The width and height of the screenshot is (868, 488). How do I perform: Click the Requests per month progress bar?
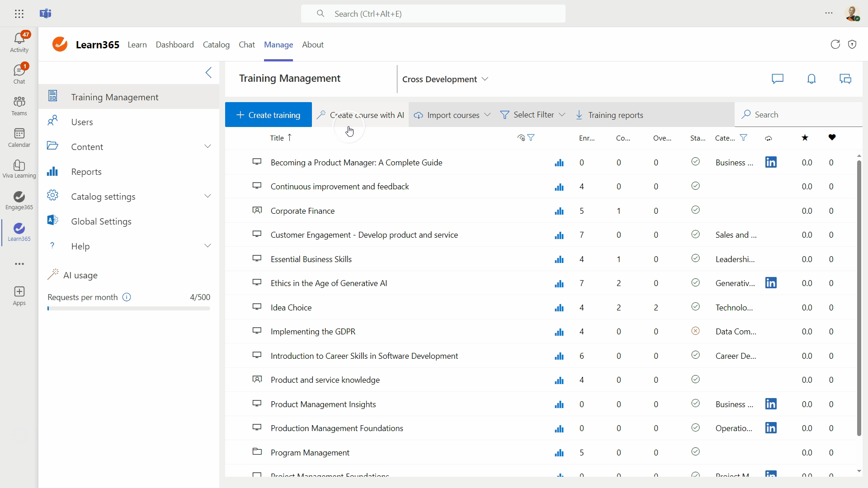coord(129,309)
